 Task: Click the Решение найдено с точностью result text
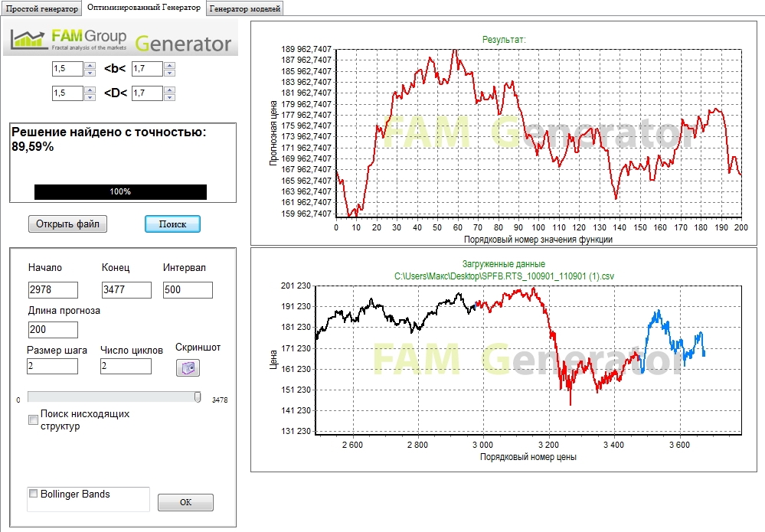click(x=109, y=139)
